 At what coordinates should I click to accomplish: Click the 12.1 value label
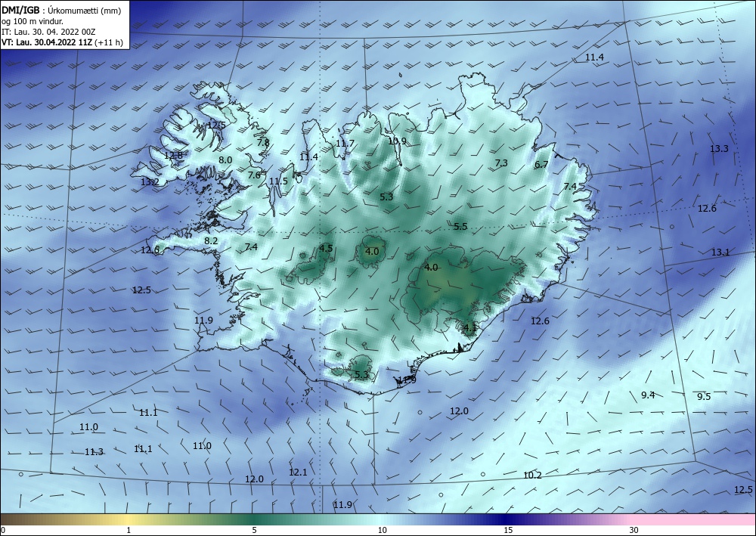tap(298, 472)
